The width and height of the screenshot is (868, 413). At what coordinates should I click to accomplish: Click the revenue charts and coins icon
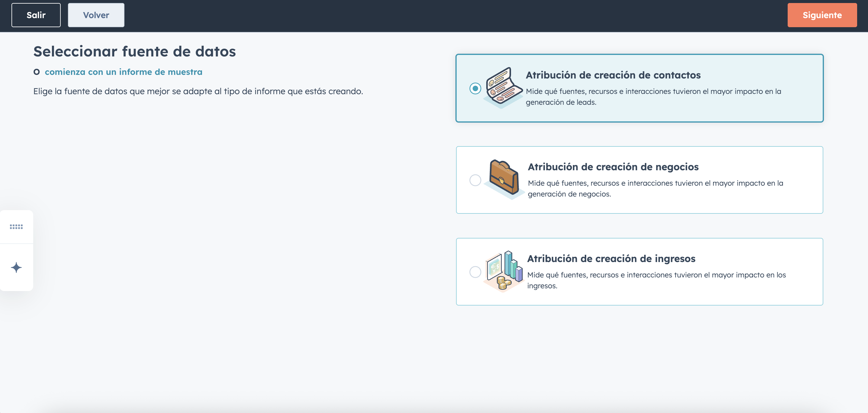coord(504,271)
